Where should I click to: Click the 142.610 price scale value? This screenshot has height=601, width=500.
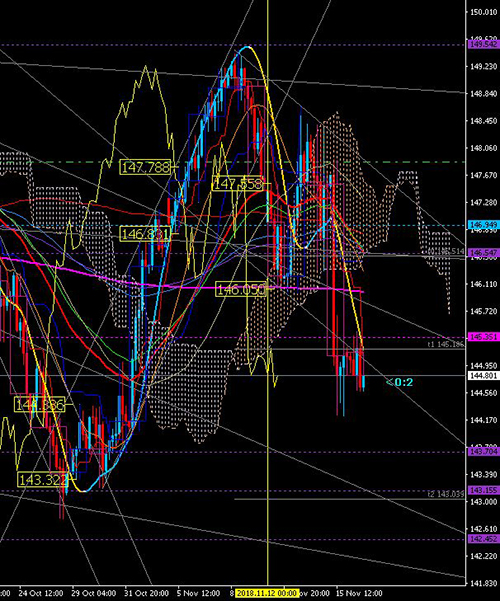click(484, 529)
